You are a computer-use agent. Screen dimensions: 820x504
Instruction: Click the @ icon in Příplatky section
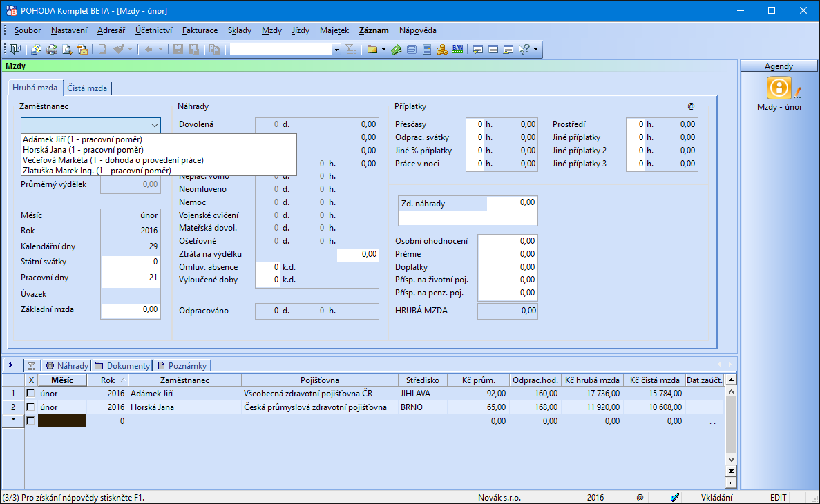(x=691, y=106)
